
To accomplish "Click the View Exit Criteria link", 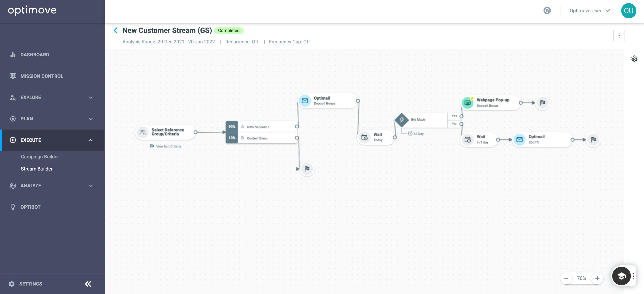I will pyautogui.click(x=166, y=146).
